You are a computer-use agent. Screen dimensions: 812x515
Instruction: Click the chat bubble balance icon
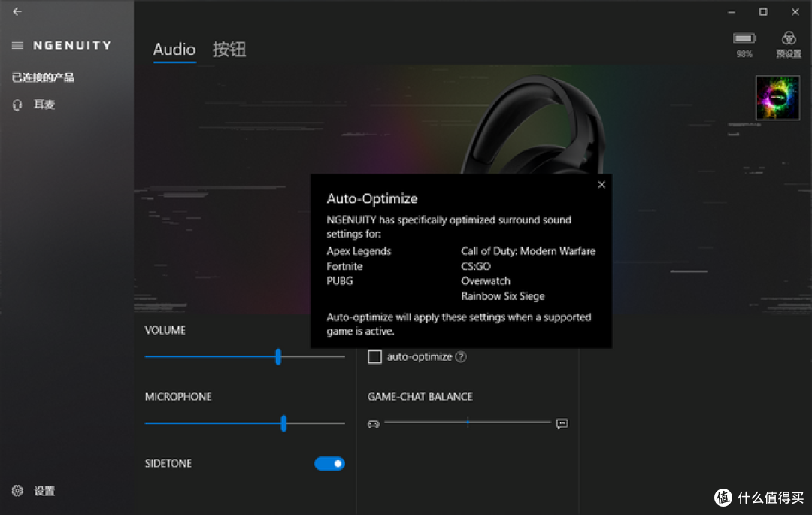tap(562, 424)
